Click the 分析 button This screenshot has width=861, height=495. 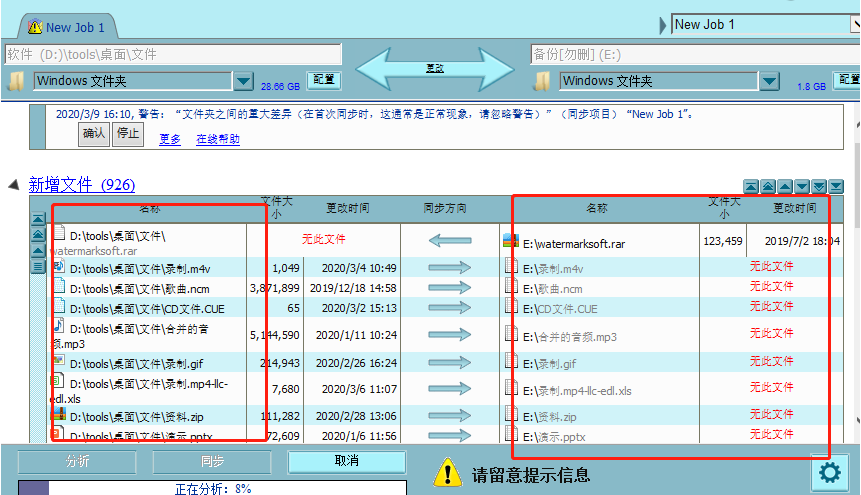pos(77,461)
